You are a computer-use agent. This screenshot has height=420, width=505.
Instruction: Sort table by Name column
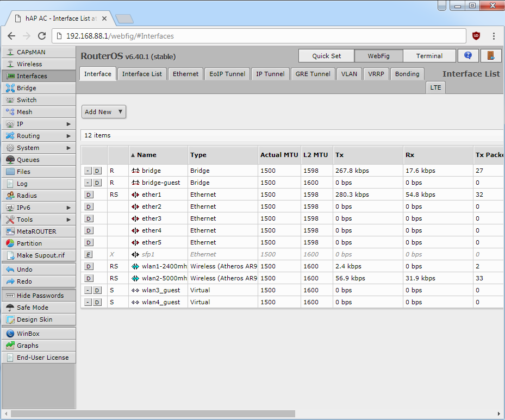(x=158, y=155)
